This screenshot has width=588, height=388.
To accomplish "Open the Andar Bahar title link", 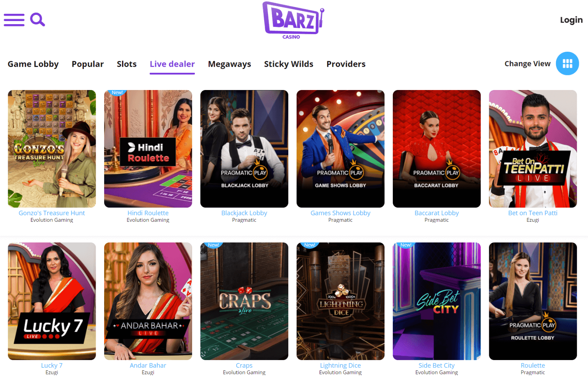I will click(148, 365).
